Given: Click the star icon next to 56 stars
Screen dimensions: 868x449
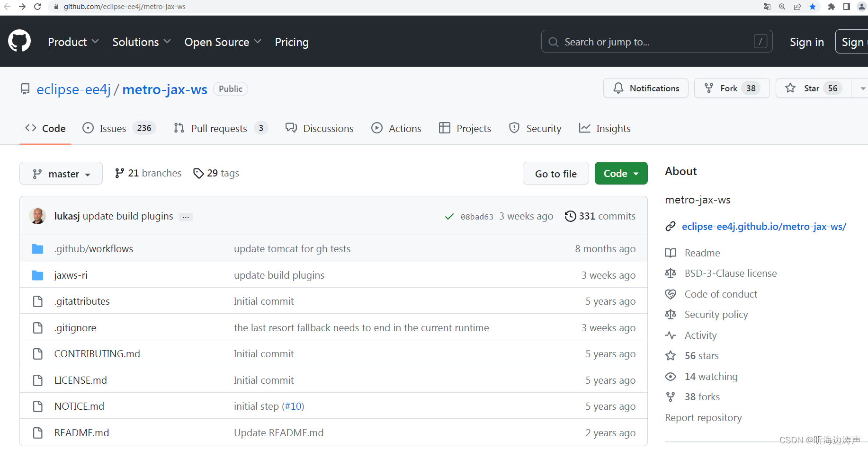Looking at the screenshot, I should pyautogui.click(x=671, y=356).
